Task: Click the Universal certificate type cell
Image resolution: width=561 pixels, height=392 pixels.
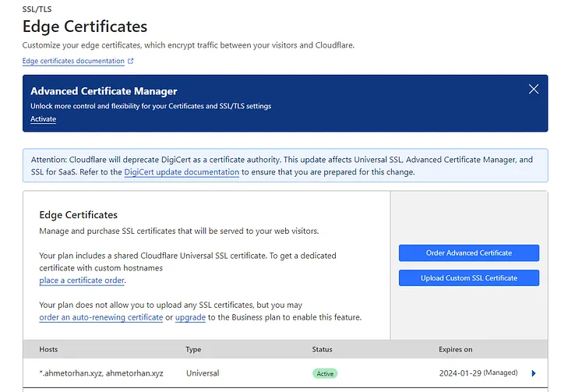Action: 202,373
